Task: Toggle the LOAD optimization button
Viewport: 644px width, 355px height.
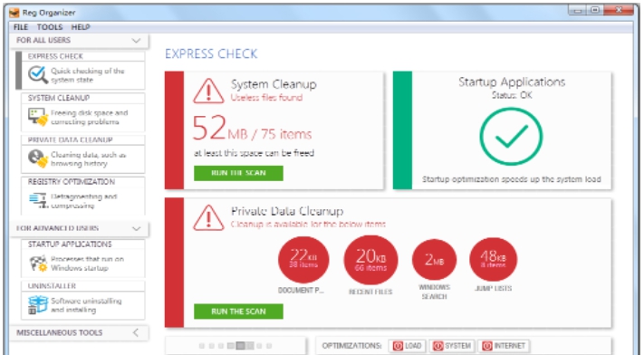Action: (x=407, y=346)
